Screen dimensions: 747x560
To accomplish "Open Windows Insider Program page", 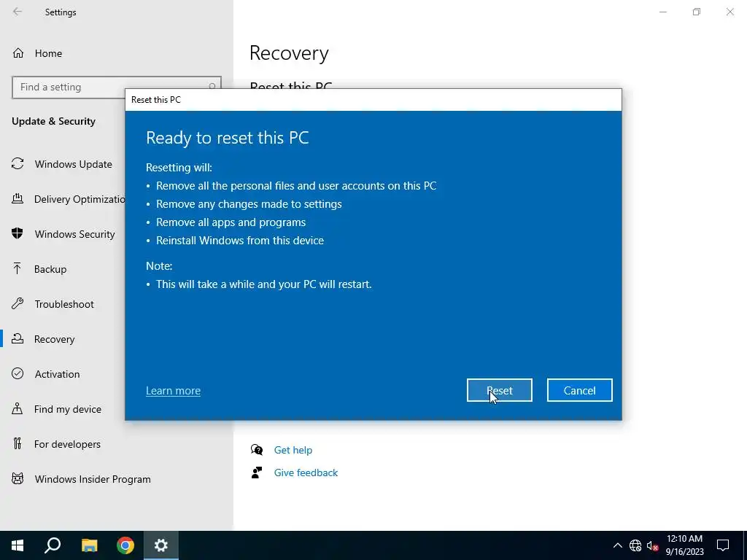I will click(x=93, y=479).
